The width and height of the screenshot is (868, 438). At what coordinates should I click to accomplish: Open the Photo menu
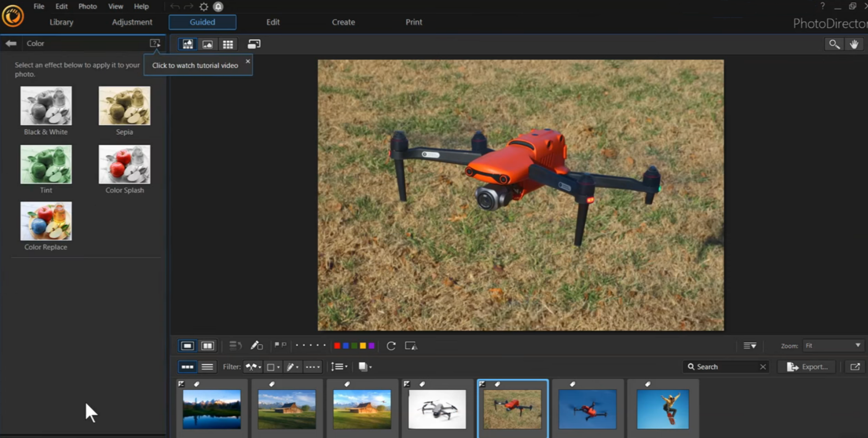pos(87,6)
